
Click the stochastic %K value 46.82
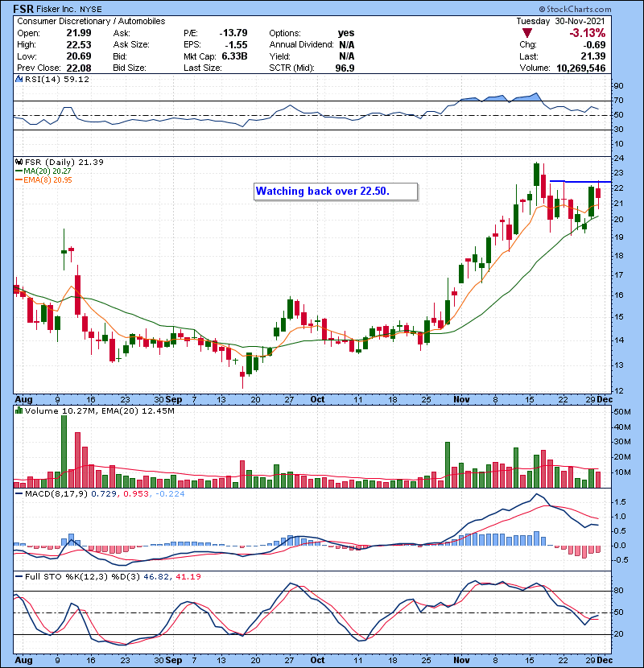click(x=156, y=576)
